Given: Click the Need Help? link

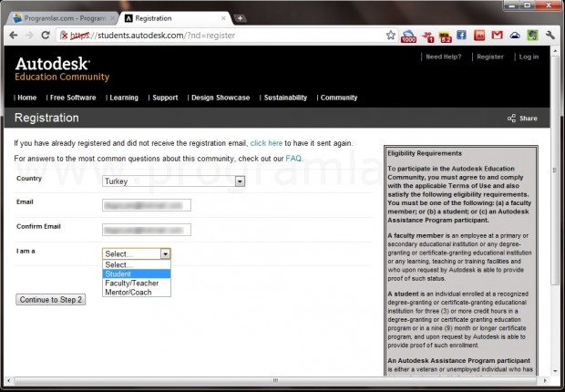Looking at the screenshot, I should click(x=444, y=57).
